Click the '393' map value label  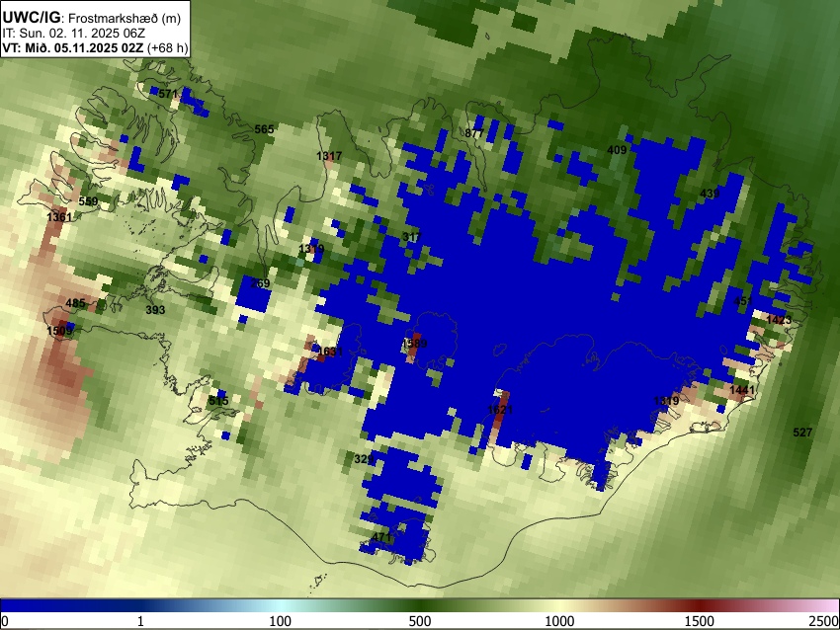[155, 309]
